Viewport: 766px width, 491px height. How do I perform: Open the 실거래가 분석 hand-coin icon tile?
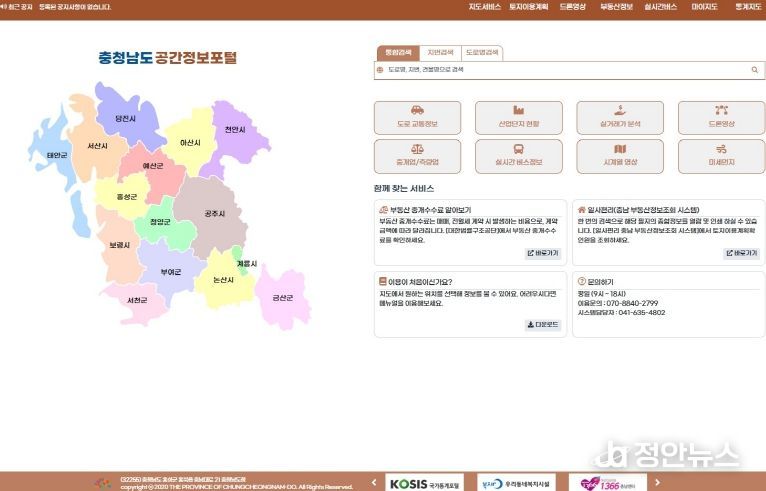(620, 118)
